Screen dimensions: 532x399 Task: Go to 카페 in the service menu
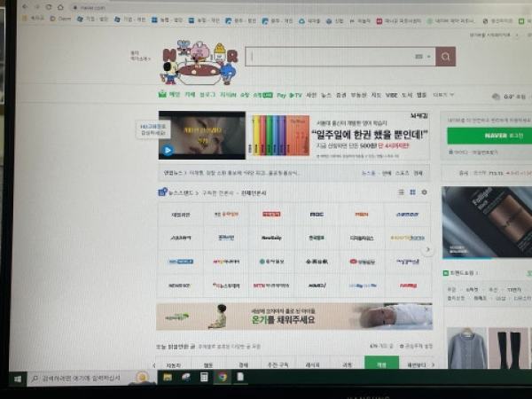pos(190,95)
